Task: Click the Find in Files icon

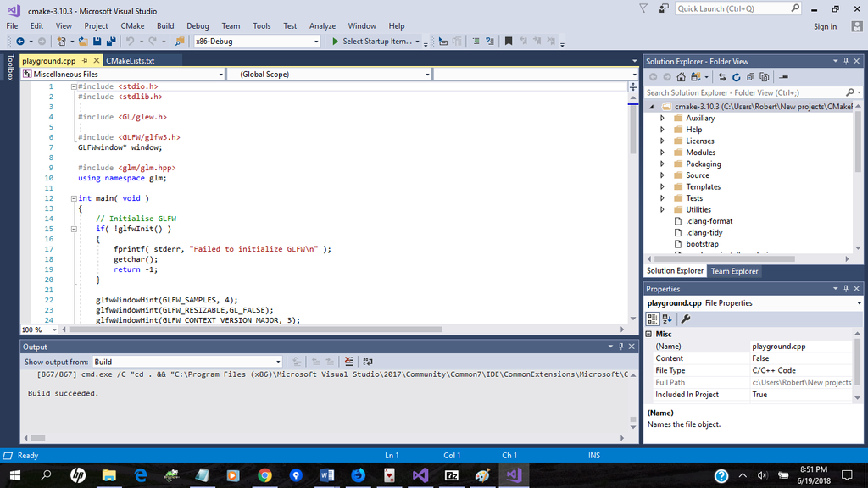Action: pyautogui.click(x=180, y=42)
